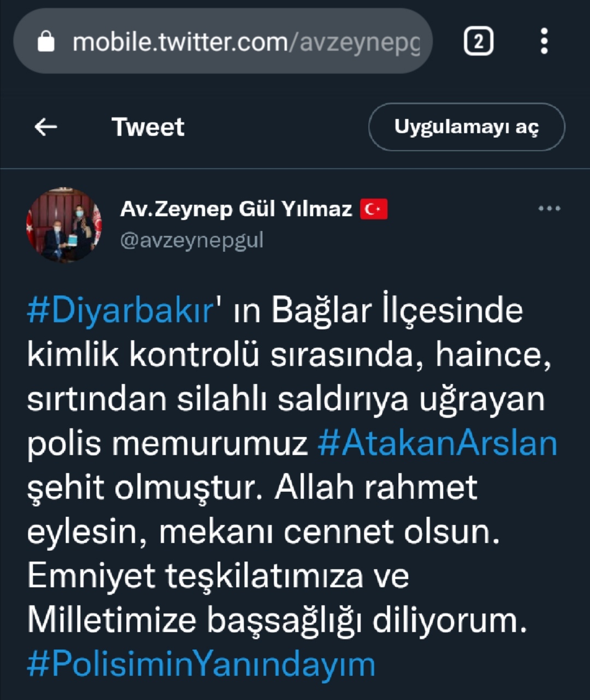
Task: Click the Uygulamayı aç button
Action: pos(467,127)
